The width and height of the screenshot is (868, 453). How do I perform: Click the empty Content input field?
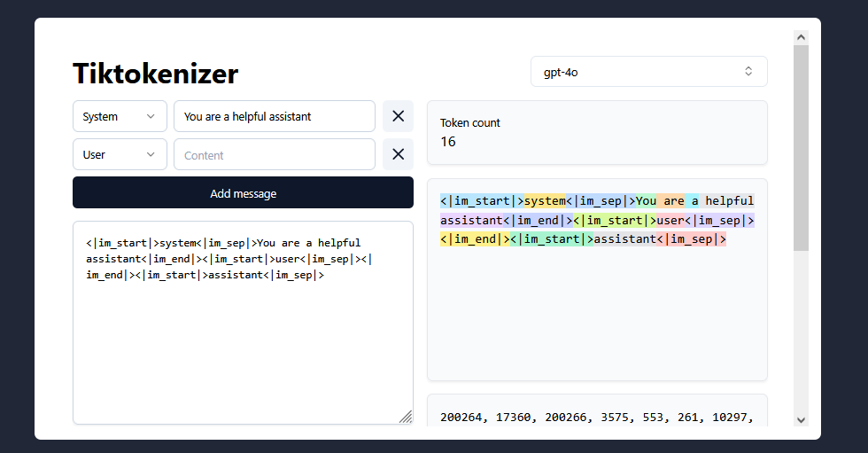pyautogui.click(x=275, y=154)
